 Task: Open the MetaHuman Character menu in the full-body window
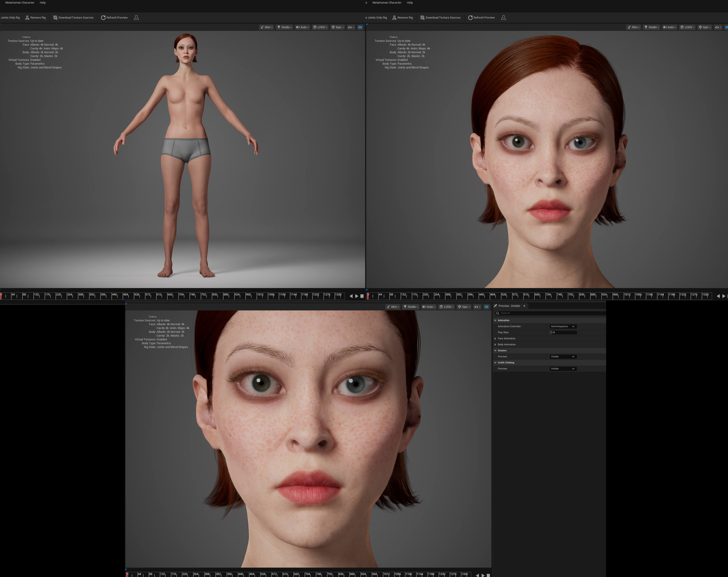click(20, 3)
